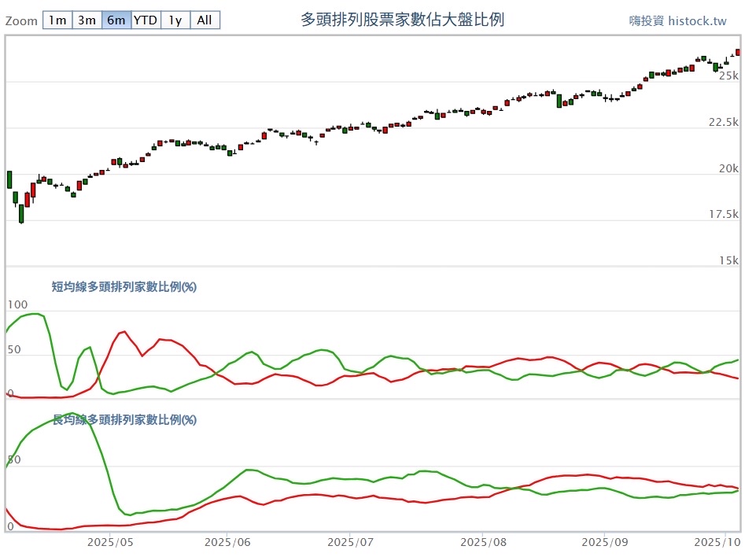The width and height of the screenshot is (756, 557).
Task: Click the 長均線多頭排列家數比例(%) label
Action: [x=124, y=419]
